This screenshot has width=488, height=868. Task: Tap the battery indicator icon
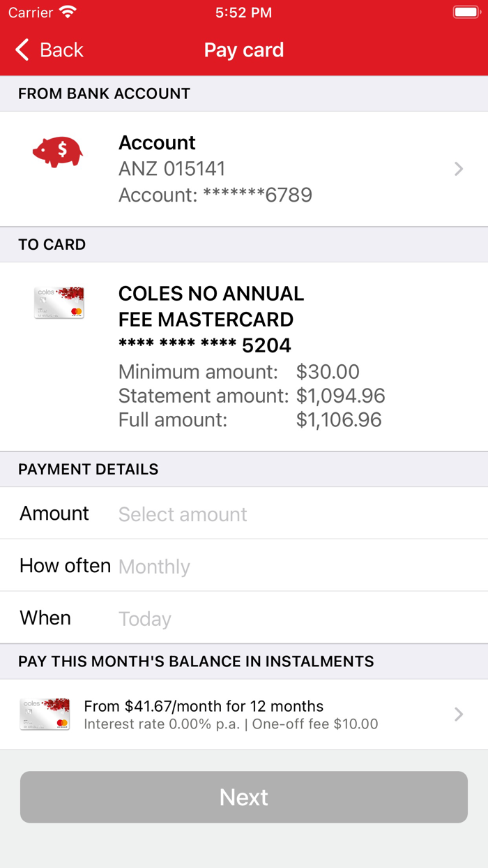coord(466,11)
